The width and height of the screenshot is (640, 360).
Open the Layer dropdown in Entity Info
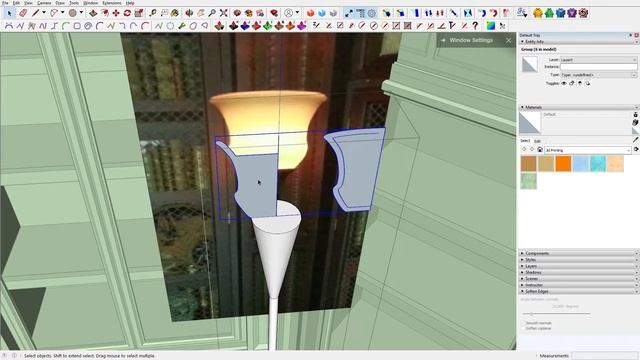coord(598,60)
